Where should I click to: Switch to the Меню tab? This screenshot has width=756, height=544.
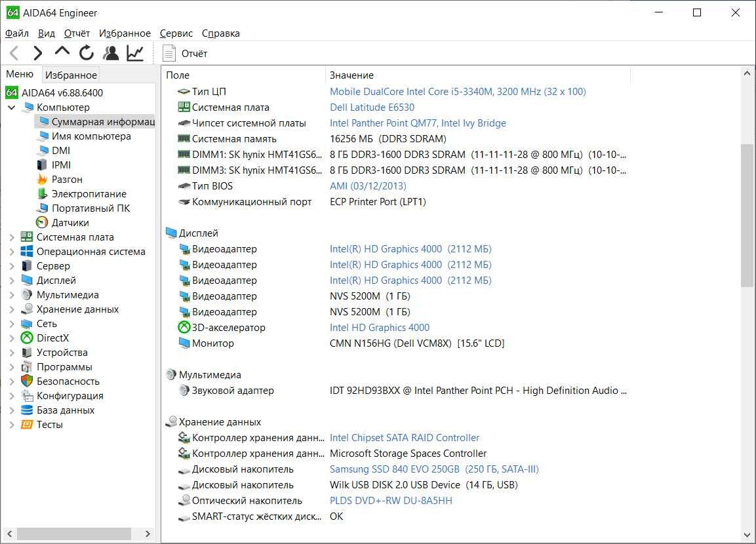point(20,73)
